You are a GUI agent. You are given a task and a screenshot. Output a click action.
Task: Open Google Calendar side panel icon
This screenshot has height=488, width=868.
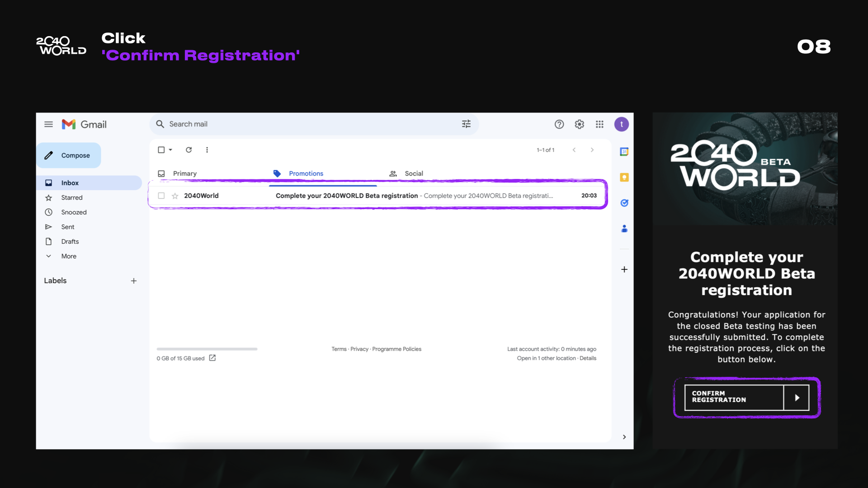tap(624, 152)
